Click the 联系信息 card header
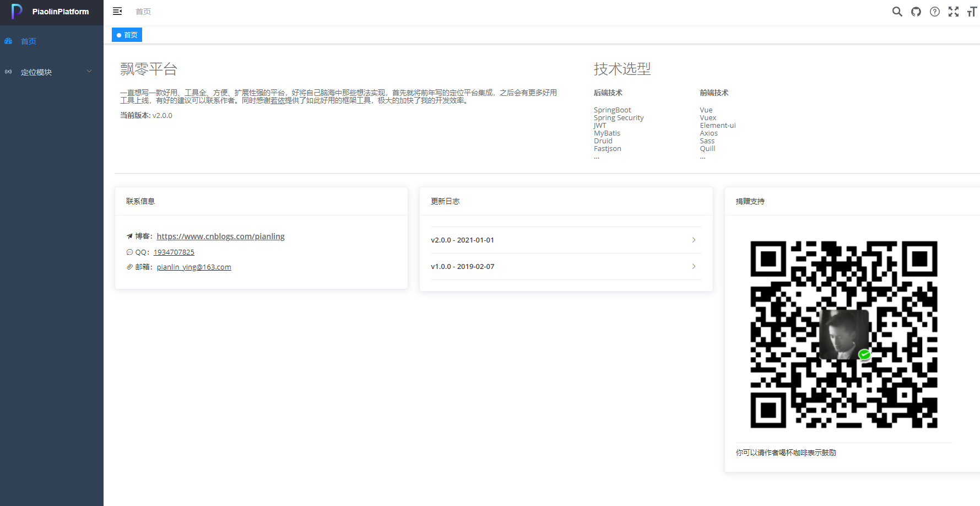Image resolution: width=980 pixels, height=506 pixels. pos(261,201)
